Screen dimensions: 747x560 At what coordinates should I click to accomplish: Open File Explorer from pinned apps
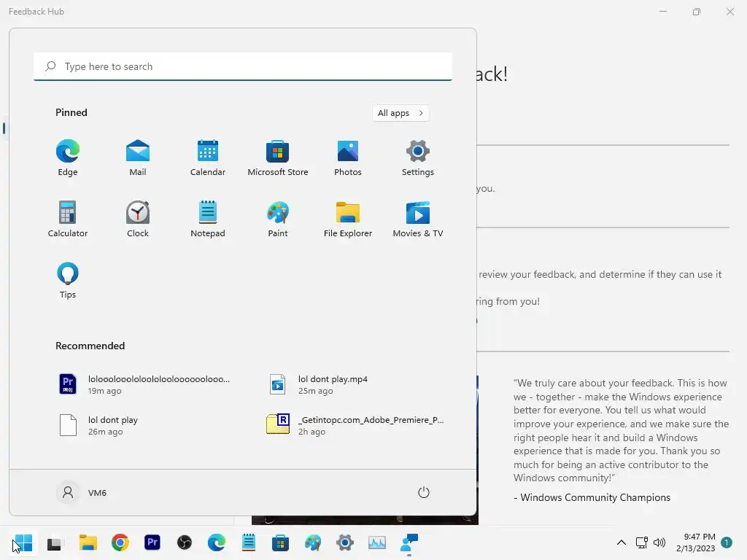coord(348,219)
